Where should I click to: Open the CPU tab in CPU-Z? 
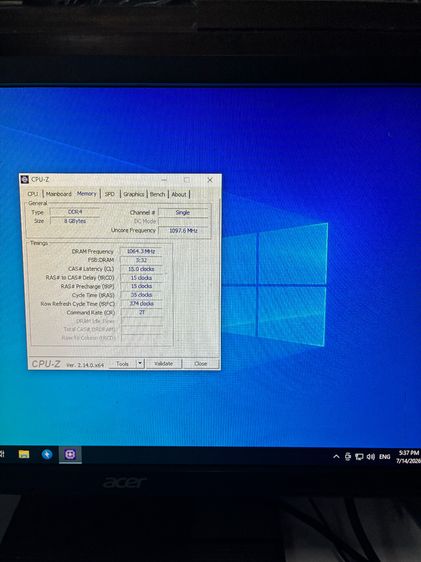[33, 194]
